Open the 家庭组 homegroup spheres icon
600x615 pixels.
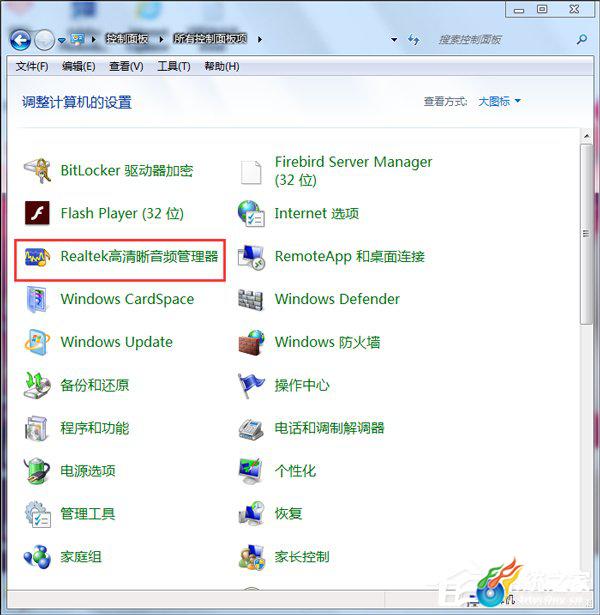tap(37, 557)
